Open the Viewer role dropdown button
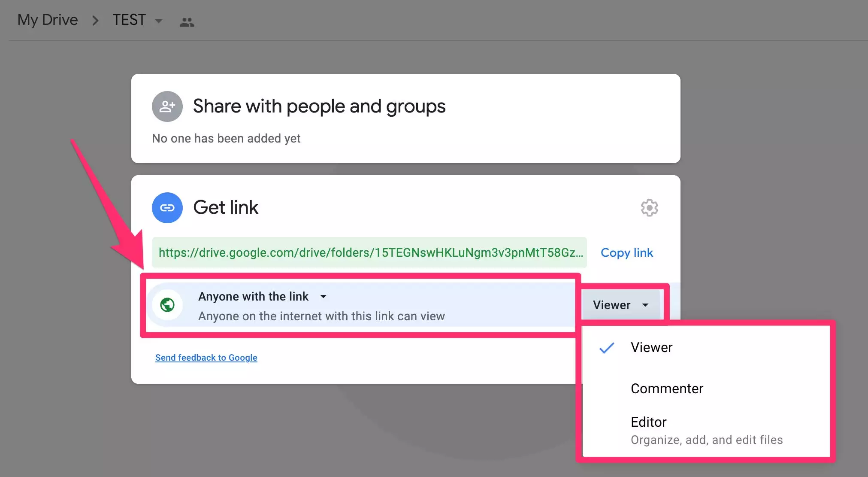The width and height of the screenshot is (868, 477). pyautogui.click(x=620, y=305)
